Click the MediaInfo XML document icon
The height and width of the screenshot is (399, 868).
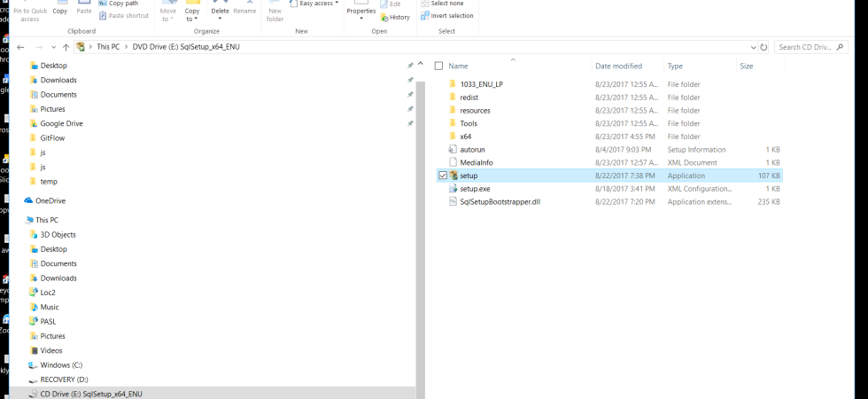point(453,163)
